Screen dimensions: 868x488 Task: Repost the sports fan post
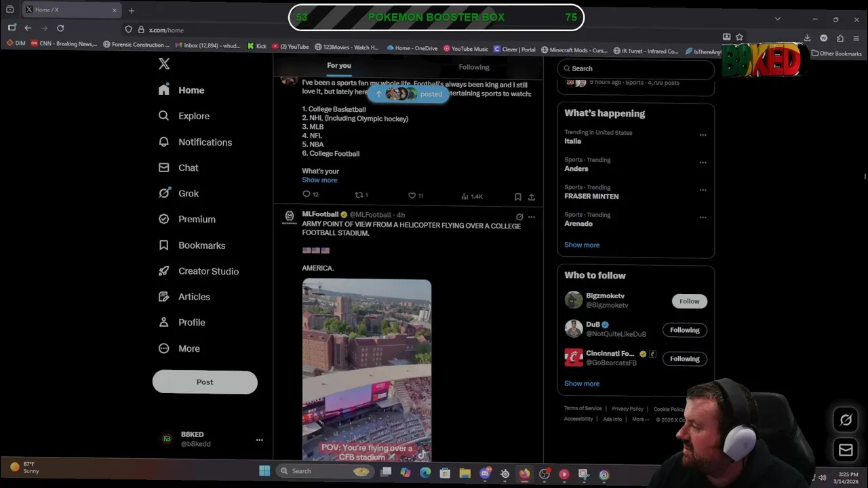[x=361, y=195]
